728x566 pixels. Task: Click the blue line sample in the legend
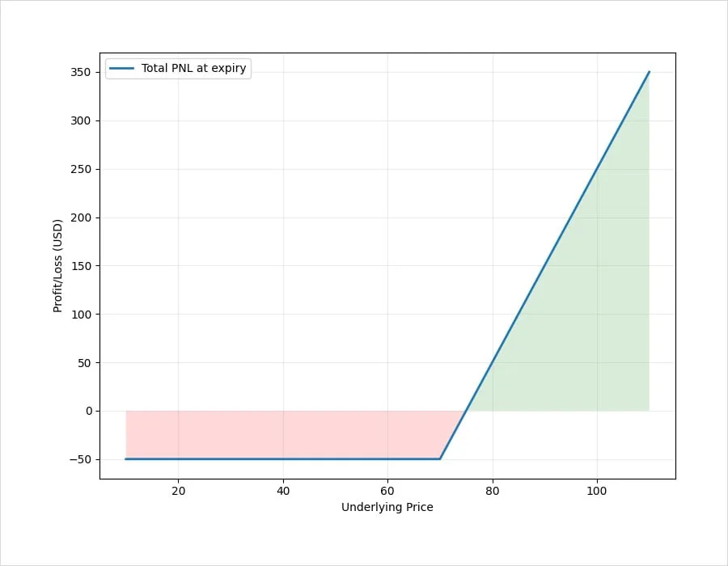pyautogui.click(x=121, y=69)
